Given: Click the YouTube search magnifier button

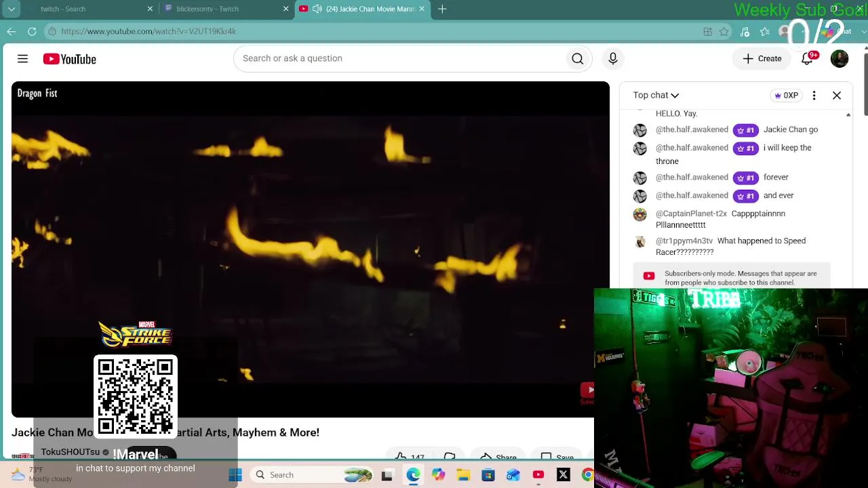Looking at the screenshot, I should pyautogui.click(x=578, y=59).
